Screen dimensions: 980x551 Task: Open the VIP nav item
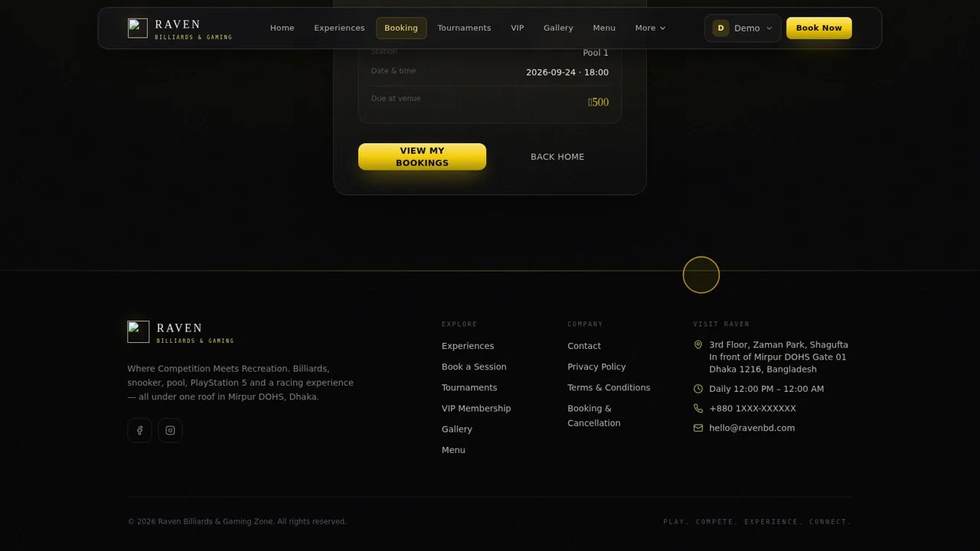pyautogui.click(x=518, y=28)
